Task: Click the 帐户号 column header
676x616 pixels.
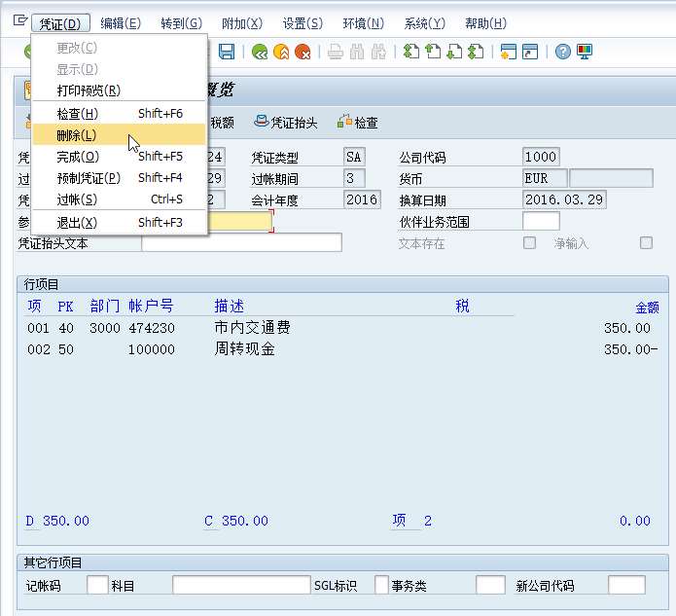Action: [x=151, y=307]
